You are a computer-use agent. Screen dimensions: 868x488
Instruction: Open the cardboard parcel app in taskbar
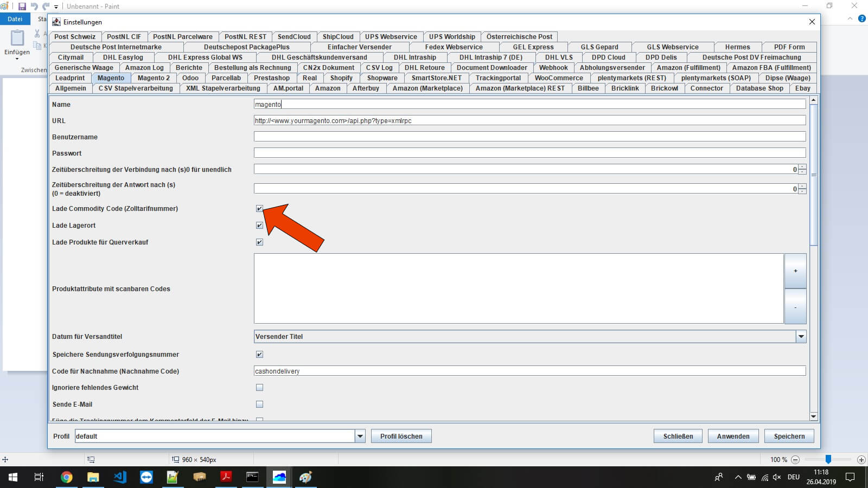200,477
